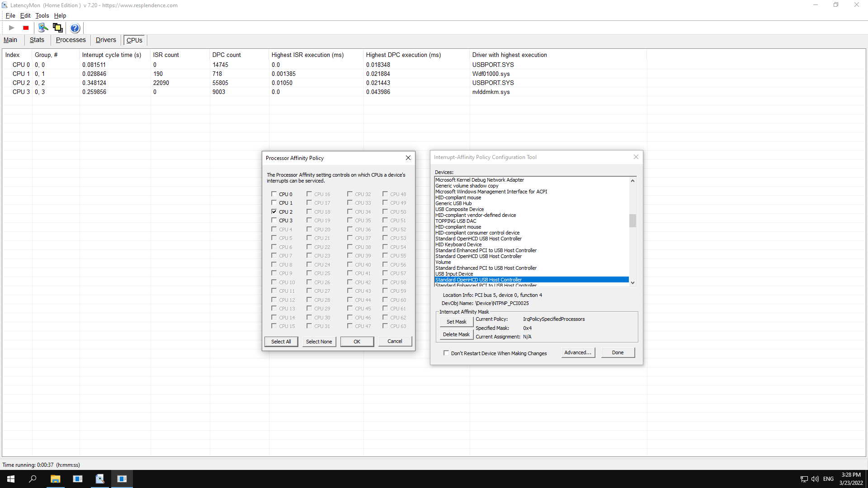868x488 pixels.
Task: Switch to the Processes tab
Action: 71,40
